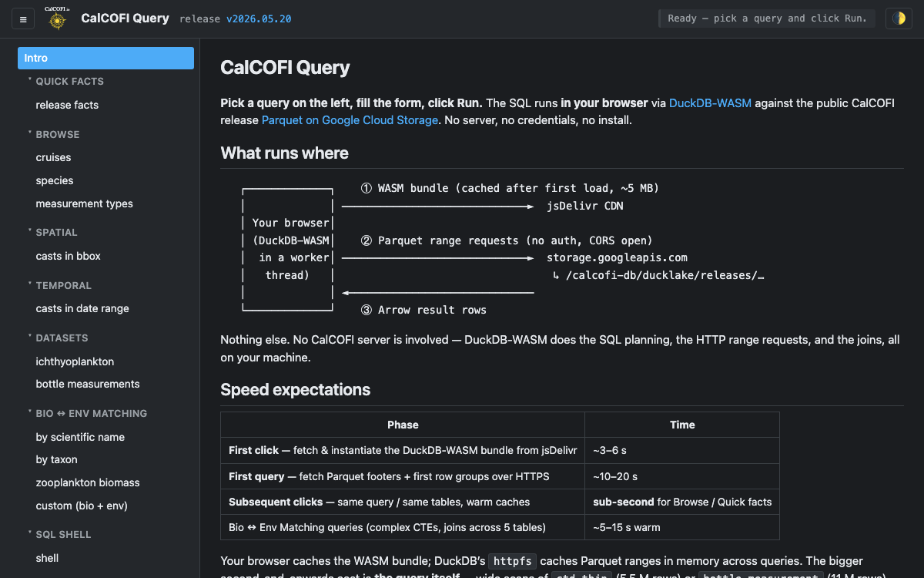924x578 pixels.
Task: Open release version v2026.05.20 link
Action: tap(259, 19)
